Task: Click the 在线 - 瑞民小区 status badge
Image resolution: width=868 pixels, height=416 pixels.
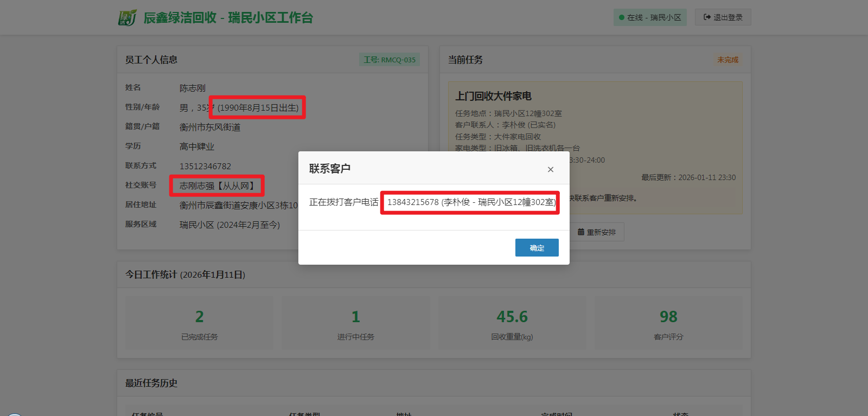Action: (650, 17)
